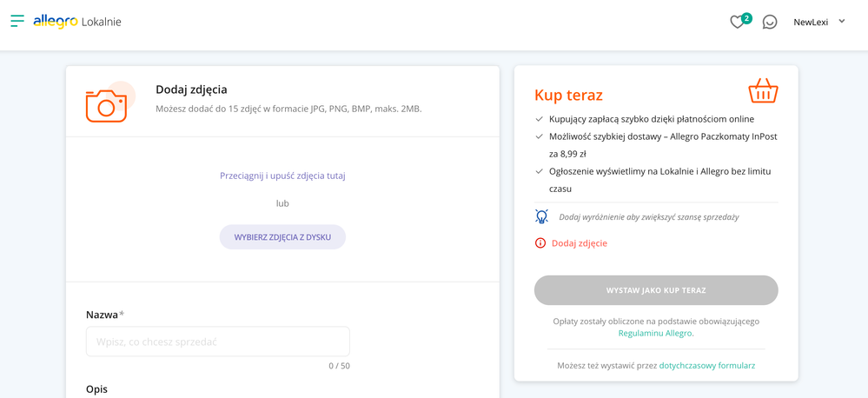Open the messages chat bubble icon

770,22
